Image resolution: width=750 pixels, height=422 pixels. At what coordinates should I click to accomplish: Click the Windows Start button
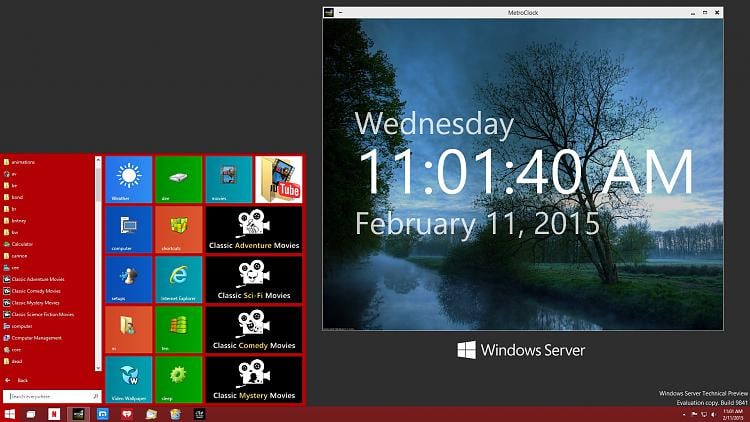10,414
